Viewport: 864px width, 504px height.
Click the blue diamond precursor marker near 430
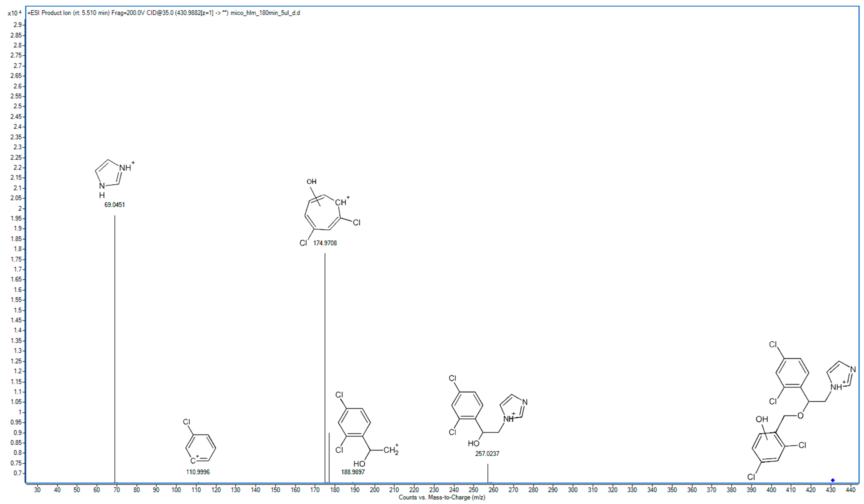point(832,480)
